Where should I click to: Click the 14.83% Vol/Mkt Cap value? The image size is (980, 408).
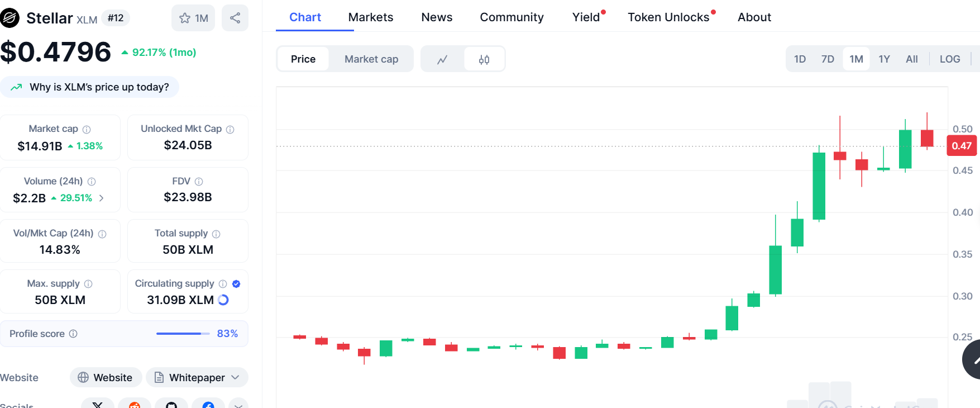(x=60, y=250)
